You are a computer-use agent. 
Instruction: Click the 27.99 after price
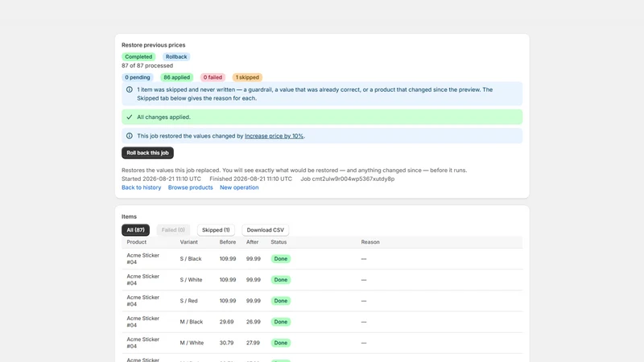tap(253, 343)
